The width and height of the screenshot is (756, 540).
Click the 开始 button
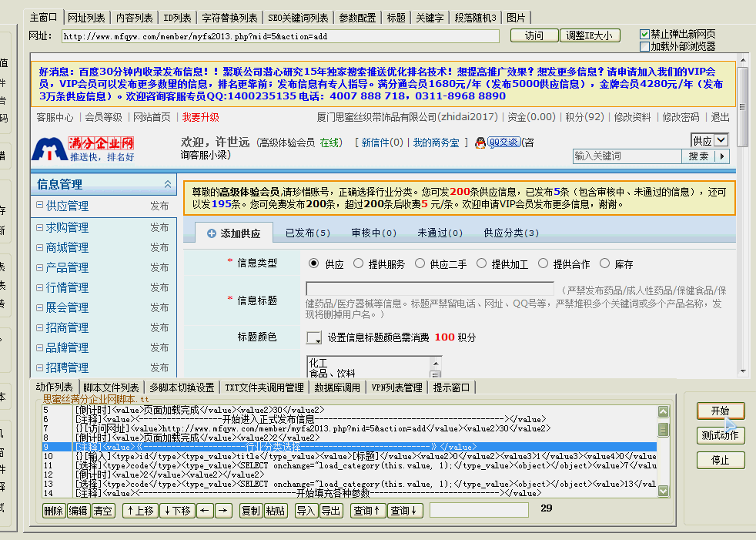coord(721,411)
